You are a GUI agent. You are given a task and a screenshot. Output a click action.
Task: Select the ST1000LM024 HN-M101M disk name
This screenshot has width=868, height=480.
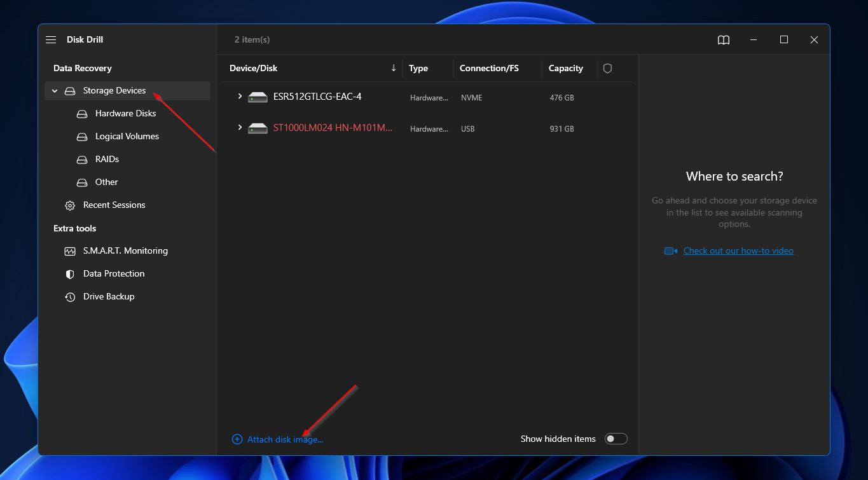[333, 128]
